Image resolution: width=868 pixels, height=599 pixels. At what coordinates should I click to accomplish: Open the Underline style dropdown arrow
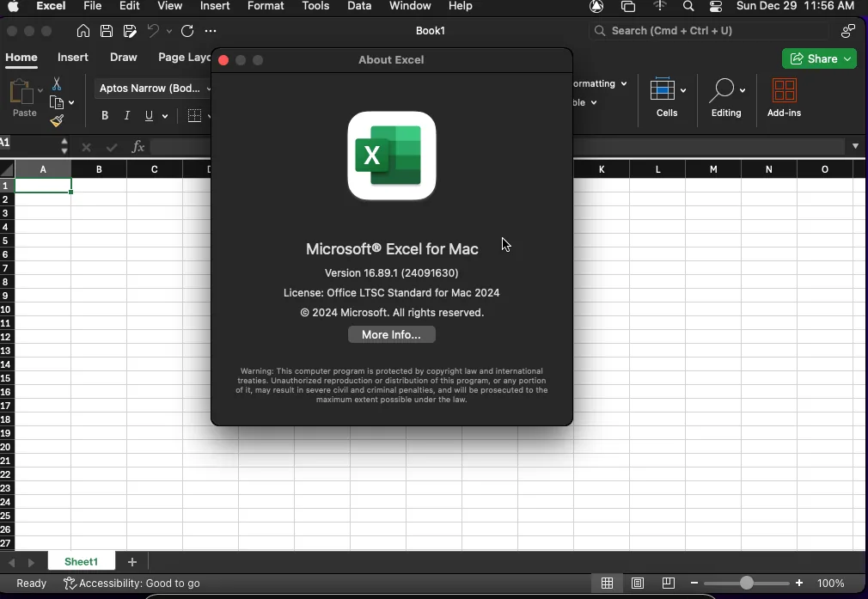coord(165,116)
